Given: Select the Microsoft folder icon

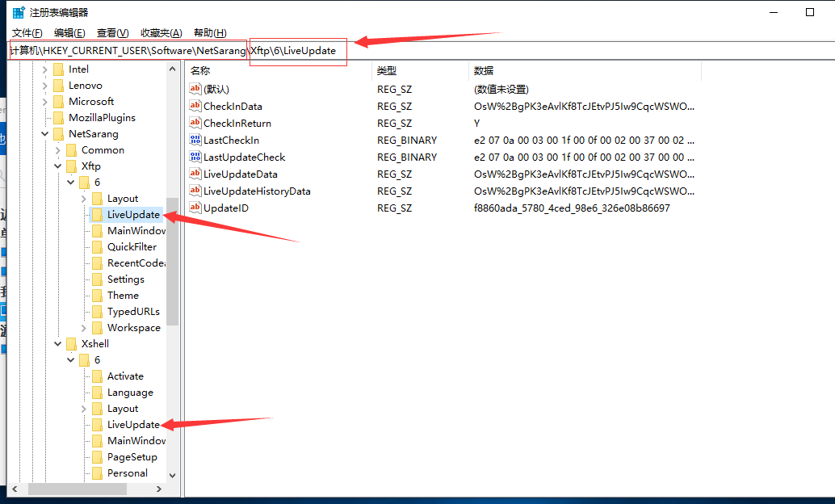Looking at the screenshot, I should point(59,101).
